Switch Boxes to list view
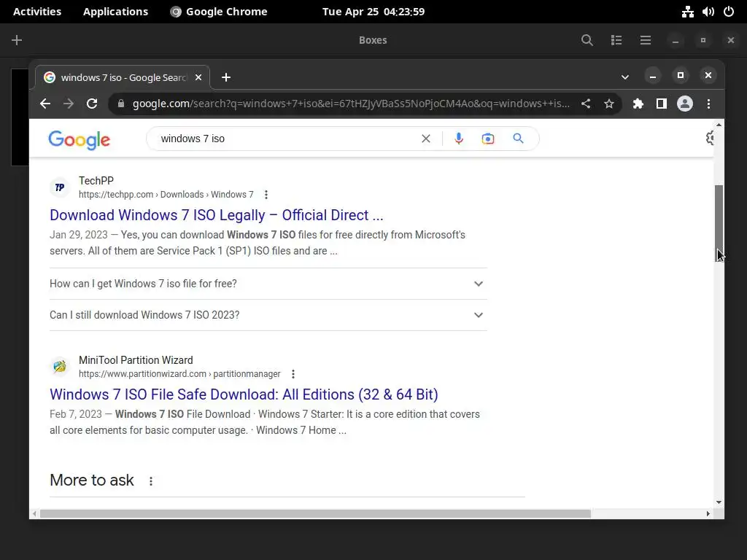The image size is (747, 560). (616, 40)
